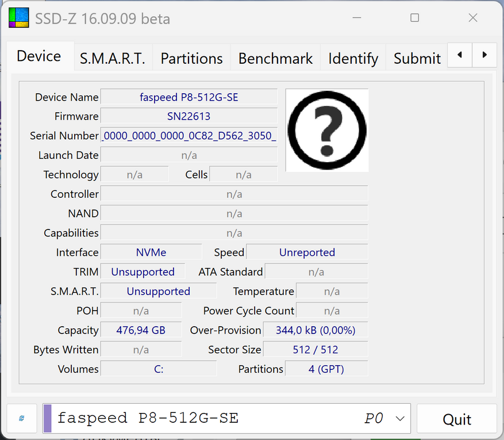The height and width of the screenshot is (440, 504).
Task: Click the Interface value NVMe
Action: 151,252
